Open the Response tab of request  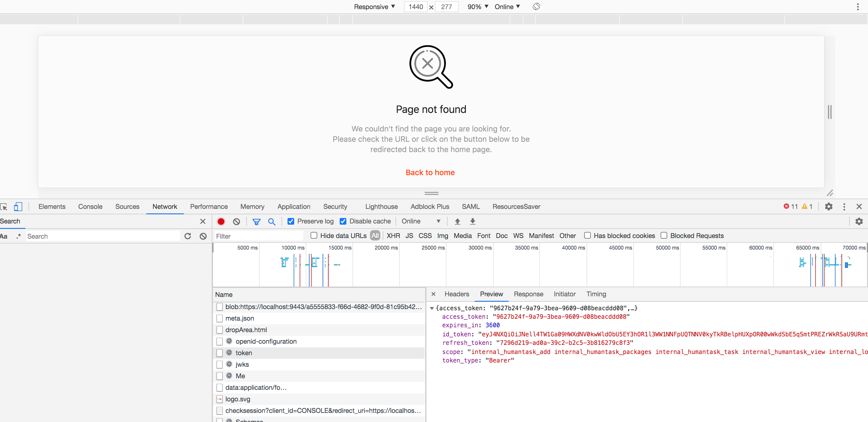[x=528, y=294]
